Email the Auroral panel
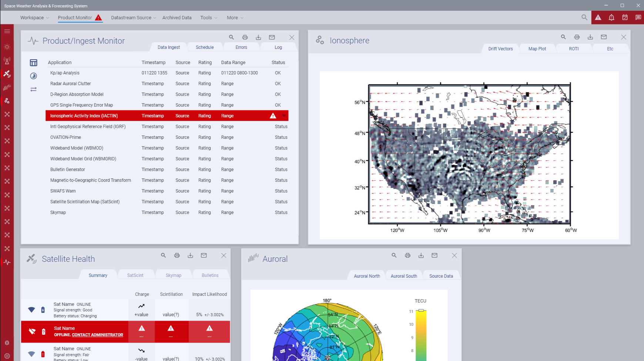This screenshot has width=644, height=361. point(435,255)
